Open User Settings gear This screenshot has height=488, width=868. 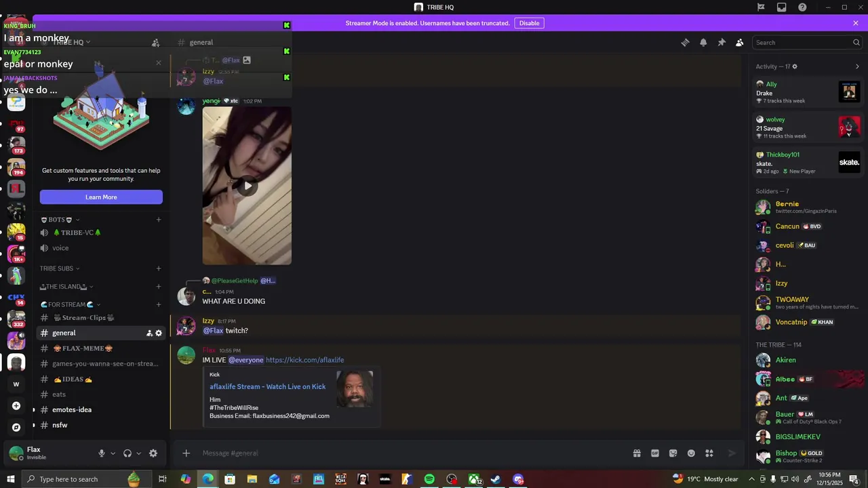[153, 453]
